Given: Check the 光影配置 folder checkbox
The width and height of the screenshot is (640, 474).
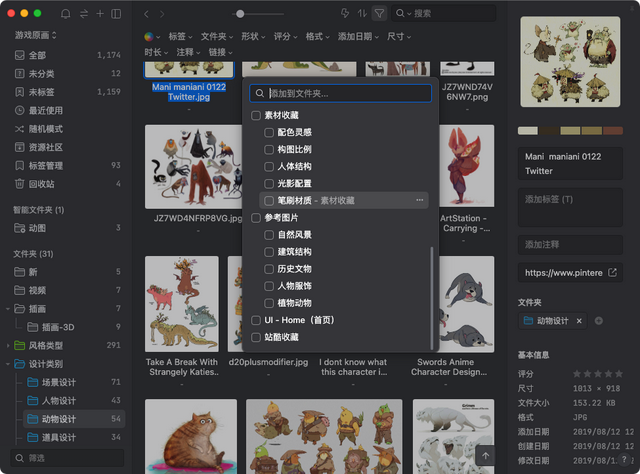Looking at the screenshot, I should tap(269, 184).
